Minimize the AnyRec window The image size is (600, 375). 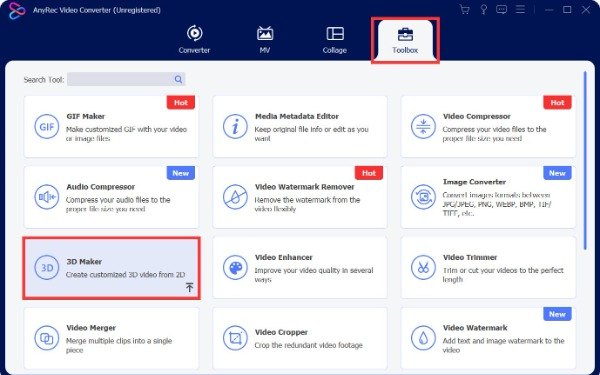[x=549, y=10]
